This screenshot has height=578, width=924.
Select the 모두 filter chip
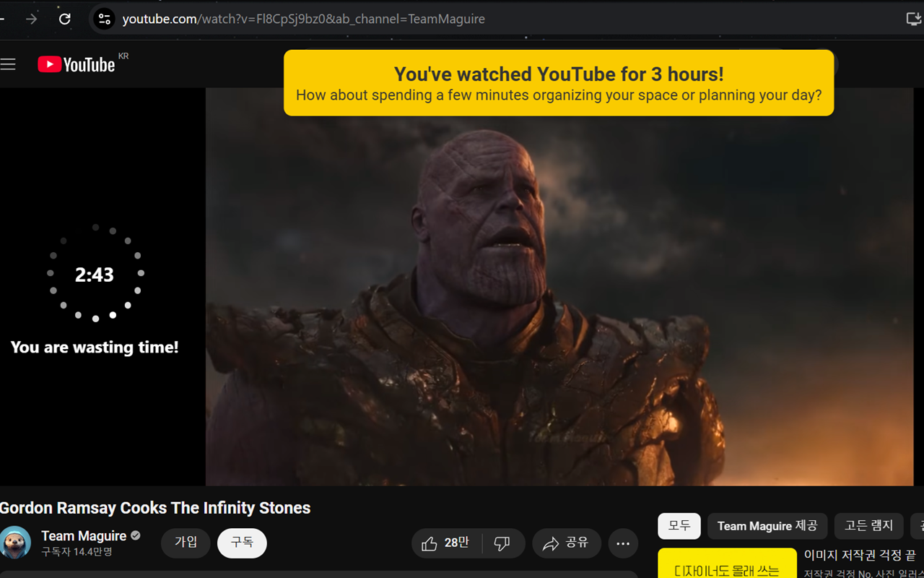click(679, 526)
